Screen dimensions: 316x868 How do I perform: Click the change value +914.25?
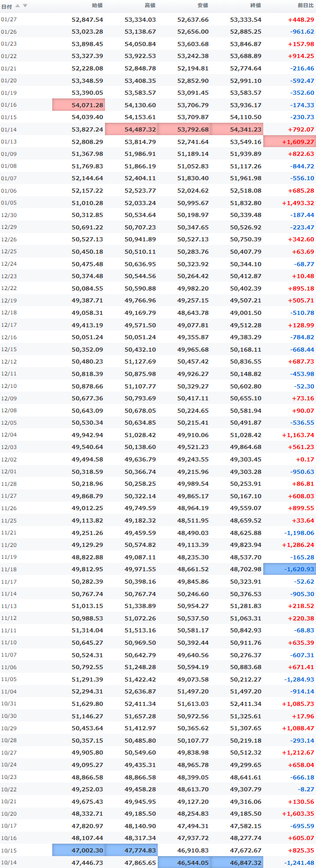[x=301, y=56]
